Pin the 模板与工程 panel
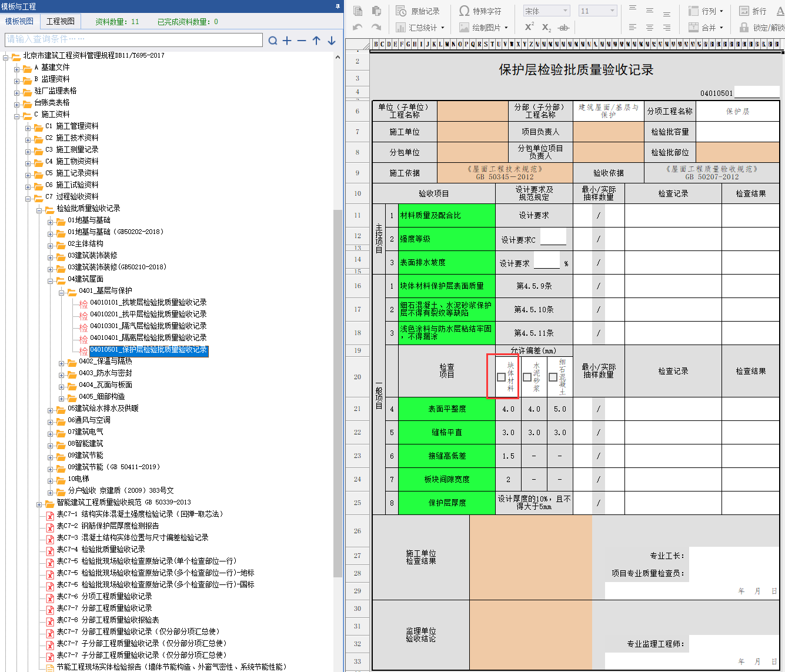This screenshot has width=785, height=672. [x=338, y=6]
